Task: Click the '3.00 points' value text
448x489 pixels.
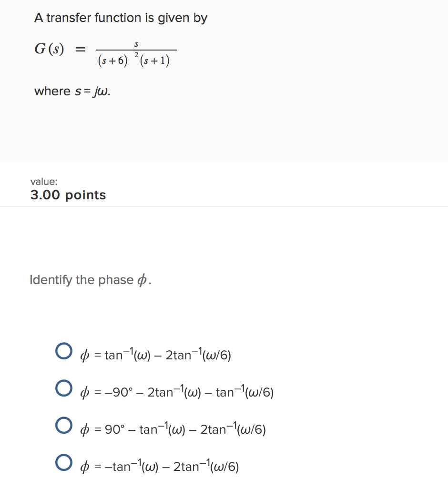Action: point(68,195)
